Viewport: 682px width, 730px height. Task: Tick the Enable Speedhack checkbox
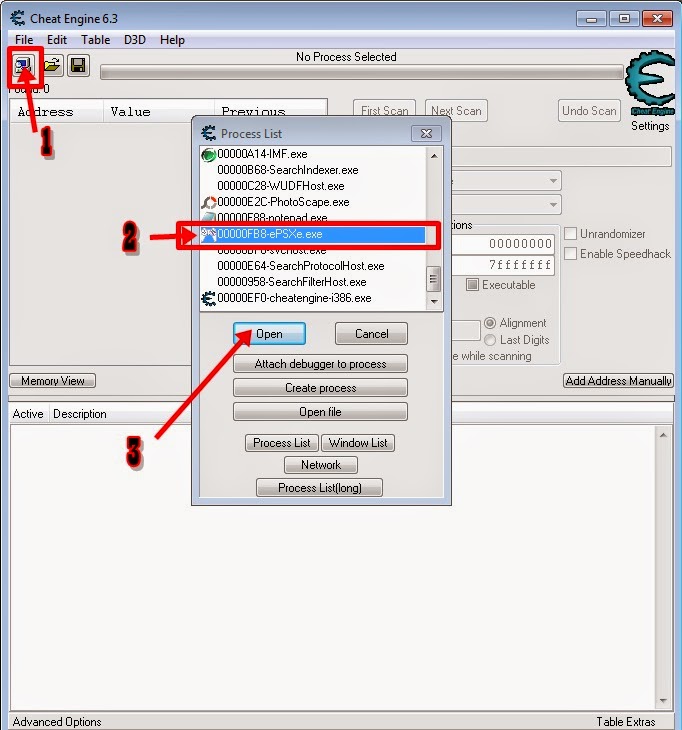click(570, 254)
